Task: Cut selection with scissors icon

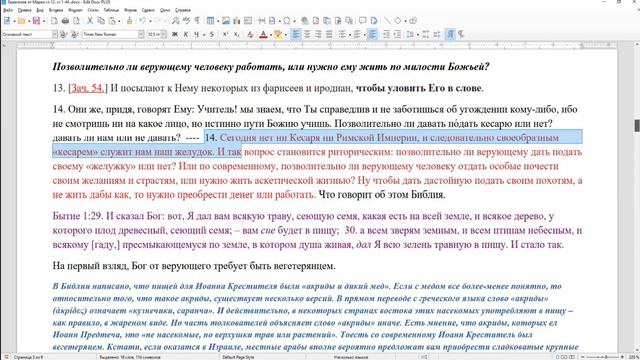Action: pos(90,21)
